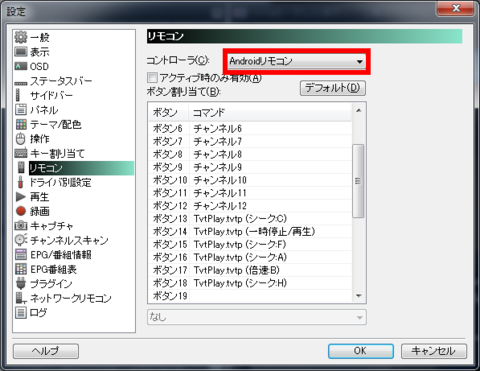Select row ボタン18 TvtPlay シーク:H

coord(250,283)
